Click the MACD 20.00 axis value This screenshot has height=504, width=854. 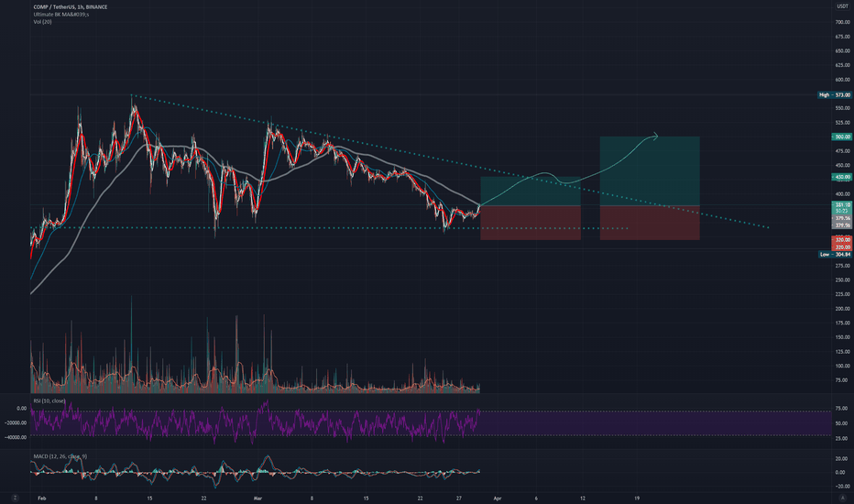point(841,459)
